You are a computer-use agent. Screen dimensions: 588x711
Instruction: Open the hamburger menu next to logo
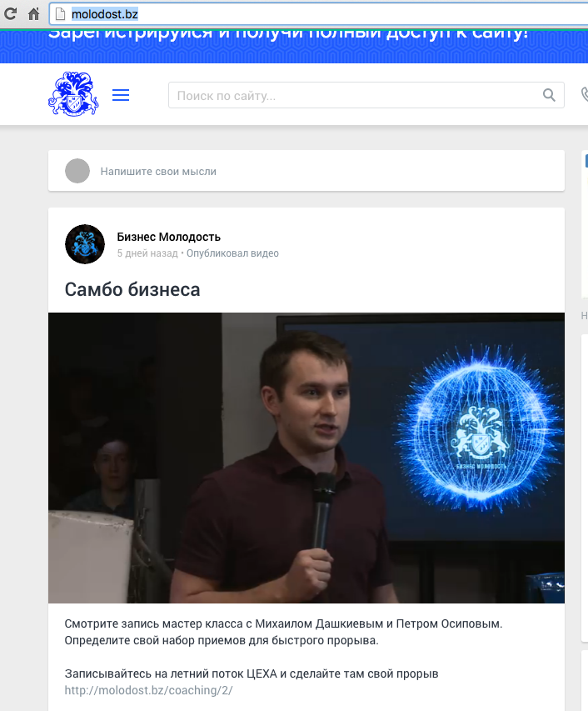121,95
